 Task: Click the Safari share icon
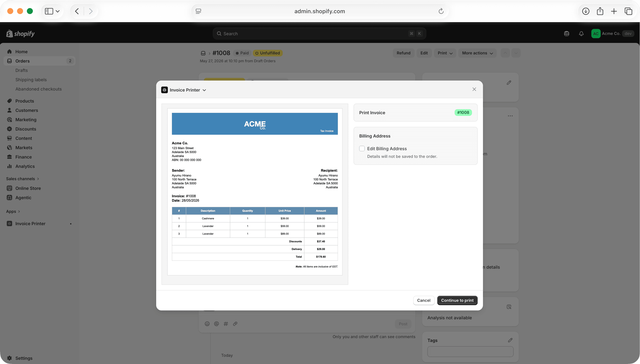tap(600, 11)
